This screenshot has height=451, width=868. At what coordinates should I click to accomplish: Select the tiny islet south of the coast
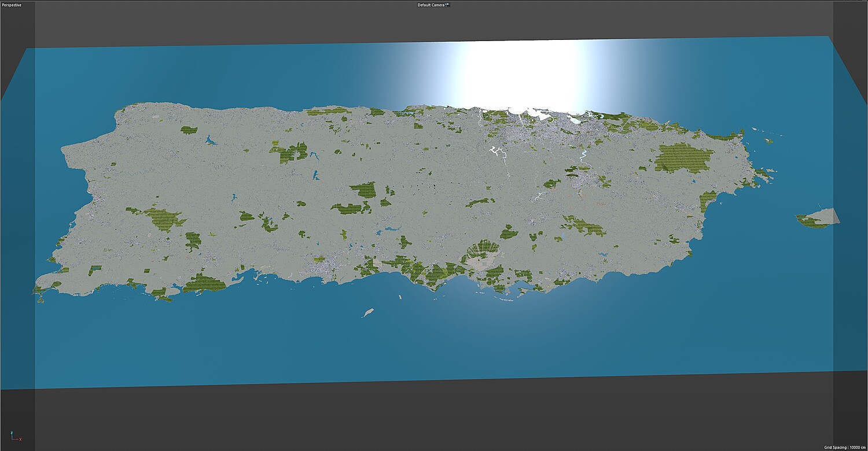pos(369,311)
